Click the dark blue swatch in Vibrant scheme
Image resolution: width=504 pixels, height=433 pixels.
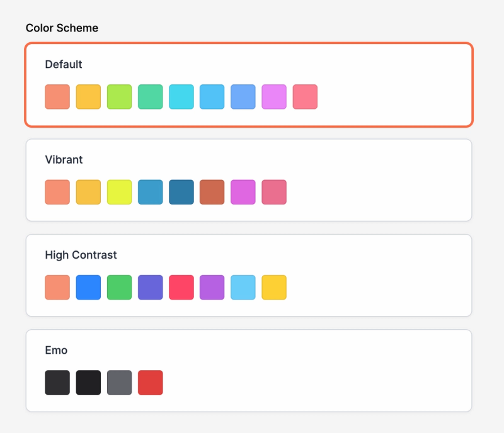pyautogui.click(x=181, y=192)
